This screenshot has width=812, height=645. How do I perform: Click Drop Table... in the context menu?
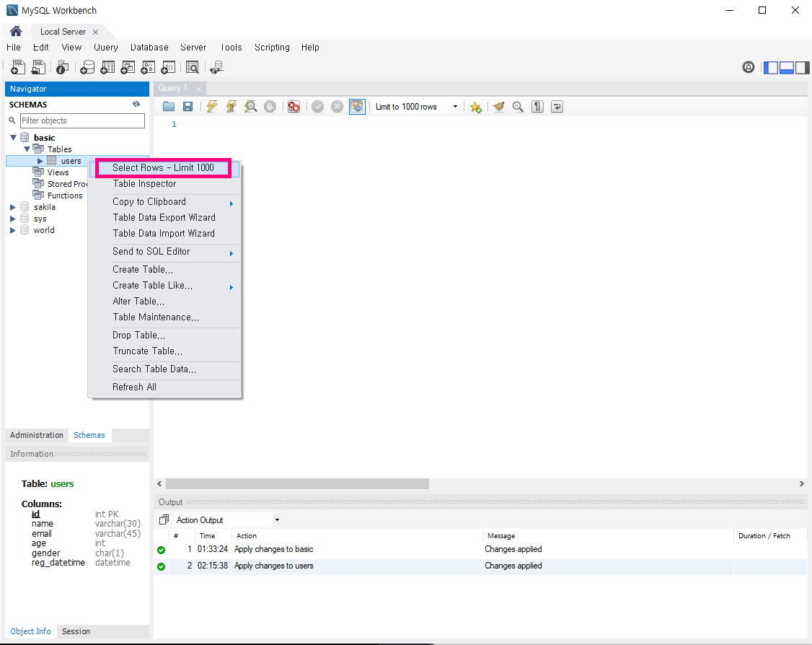(164, 335)
